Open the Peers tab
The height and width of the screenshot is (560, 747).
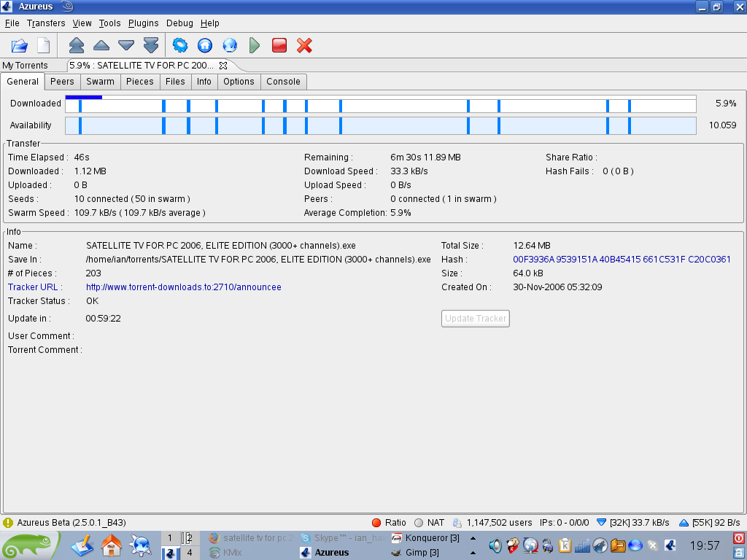(63, 82)
